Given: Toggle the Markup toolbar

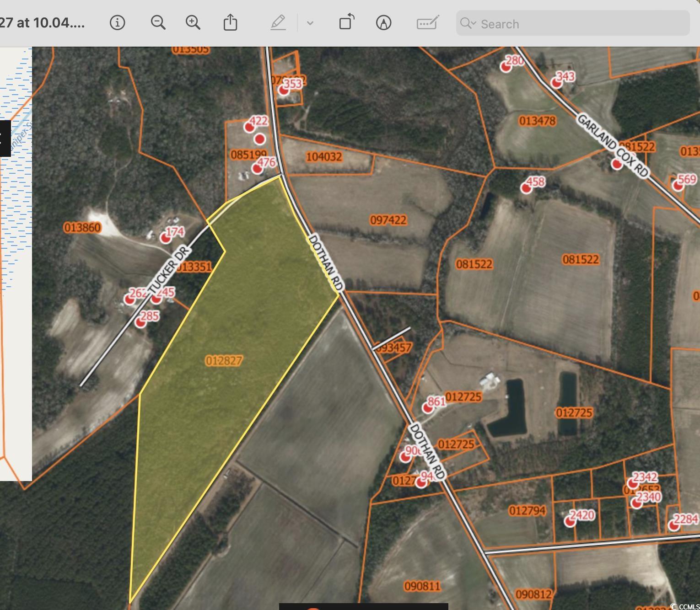Looking at the screenshot, I should click(383, 22).
